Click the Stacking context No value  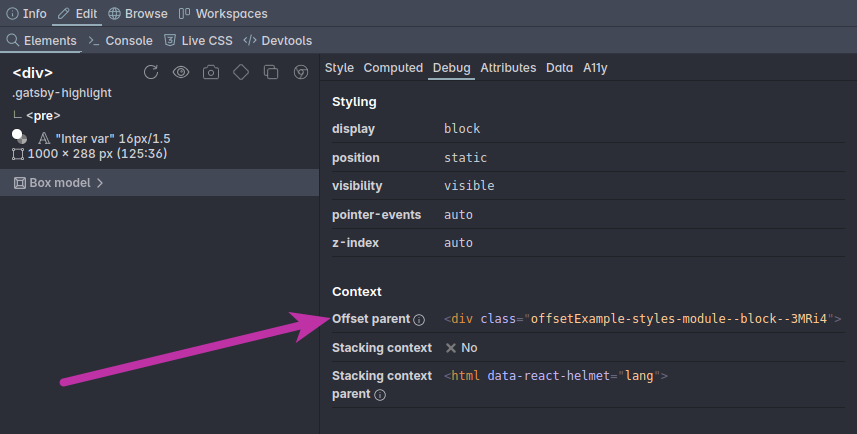coord(461,348)
